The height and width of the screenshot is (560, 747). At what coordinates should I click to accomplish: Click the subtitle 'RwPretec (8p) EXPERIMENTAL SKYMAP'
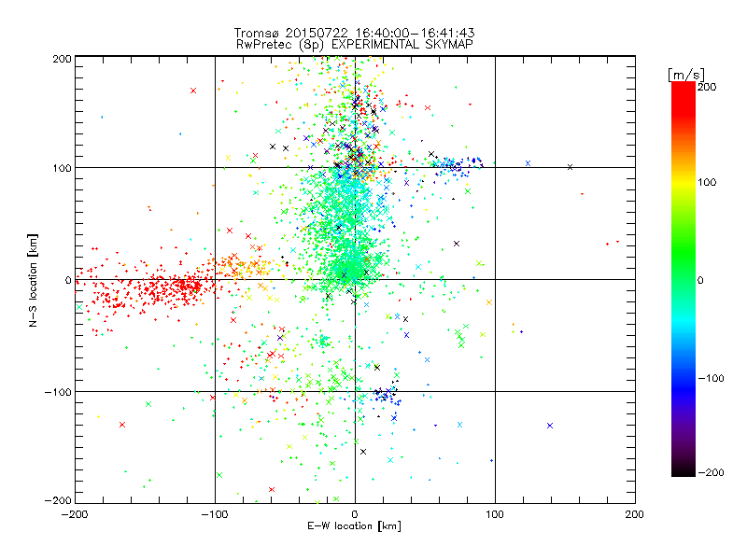354,45
